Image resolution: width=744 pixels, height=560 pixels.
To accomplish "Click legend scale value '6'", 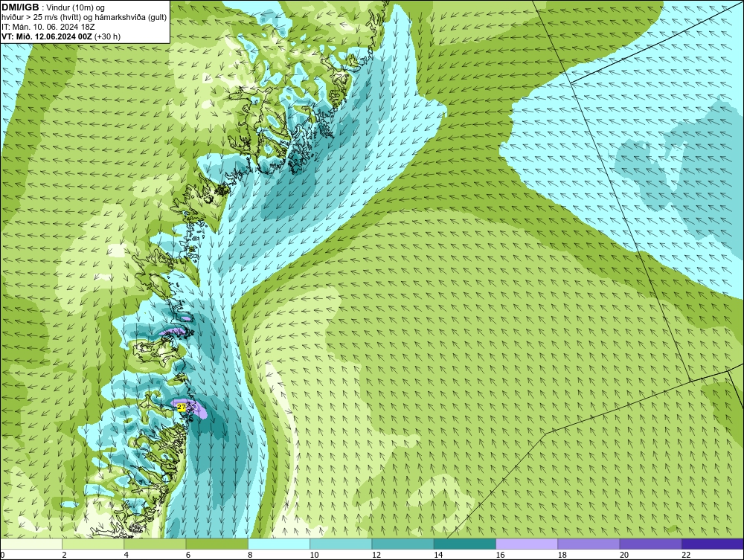I will click(x=188, y=555).
